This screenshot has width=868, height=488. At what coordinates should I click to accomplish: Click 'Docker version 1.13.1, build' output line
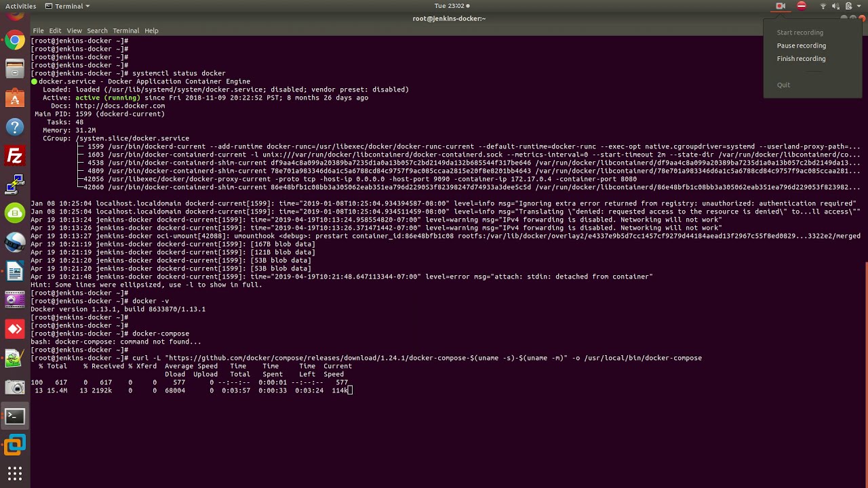[x=118, y=309]
